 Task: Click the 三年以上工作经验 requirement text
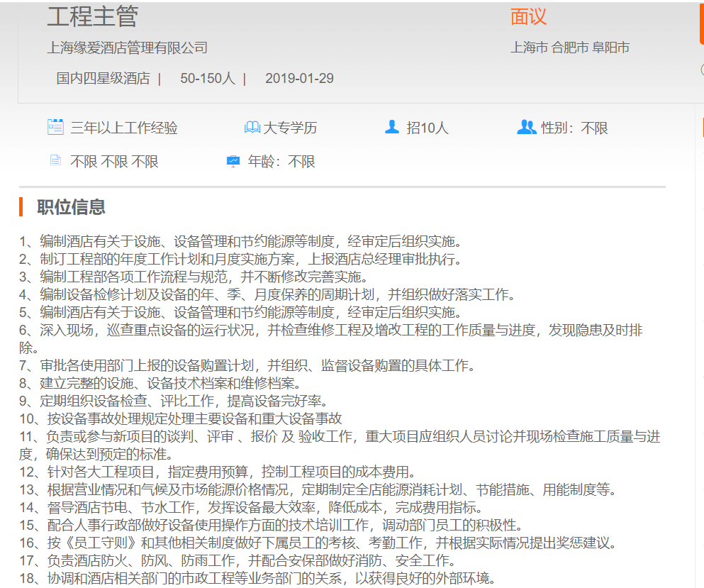124,128
